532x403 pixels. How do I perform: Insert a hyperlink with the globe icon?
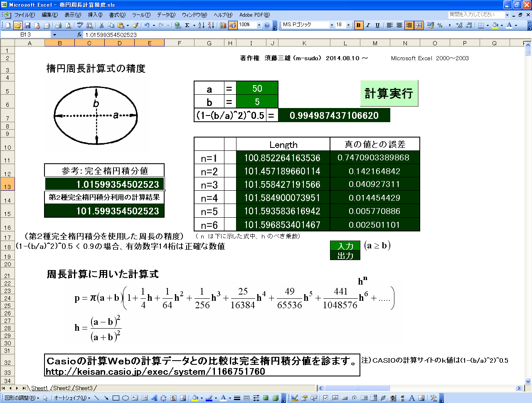pos(177,25)
